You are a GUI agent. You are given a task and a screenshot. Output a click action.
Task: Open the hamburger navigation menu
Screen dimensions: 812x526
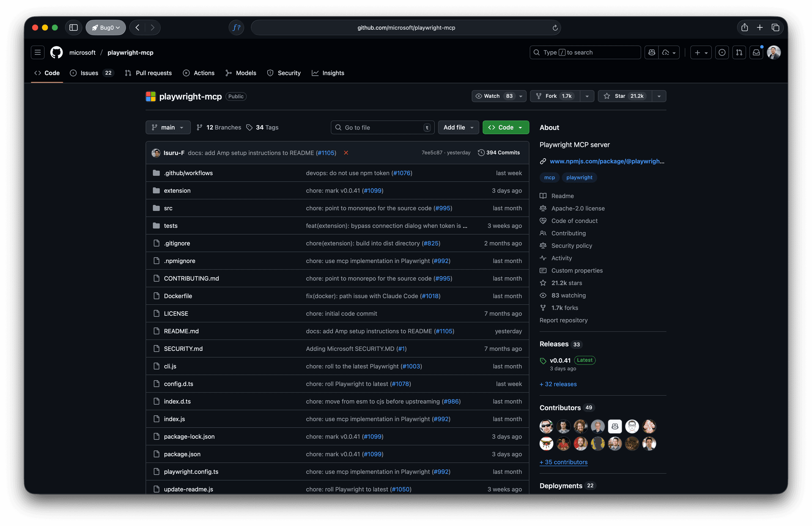38,52
